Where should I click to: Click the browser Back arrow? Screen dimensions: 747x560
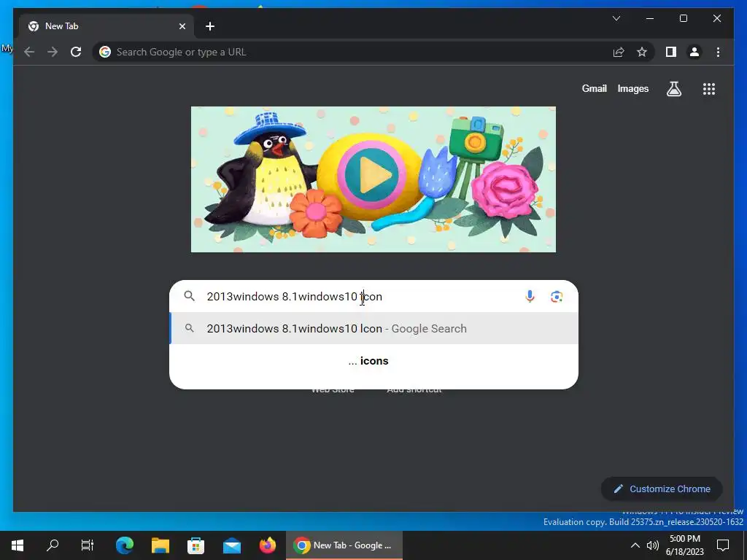29,52
